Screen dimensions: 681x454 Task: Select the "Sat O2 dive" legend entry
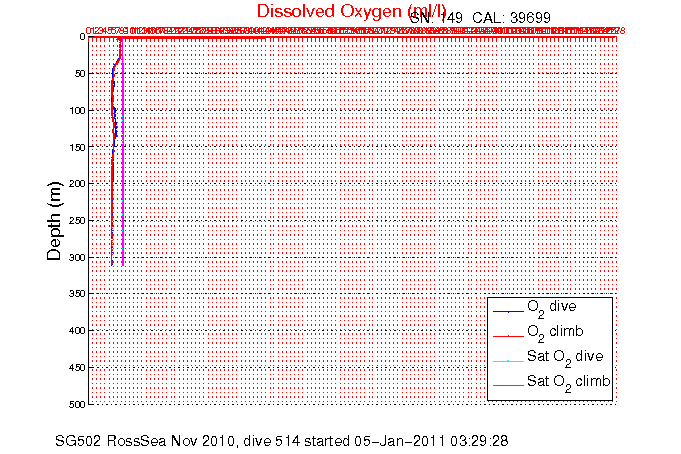click(x=565, y=358)
